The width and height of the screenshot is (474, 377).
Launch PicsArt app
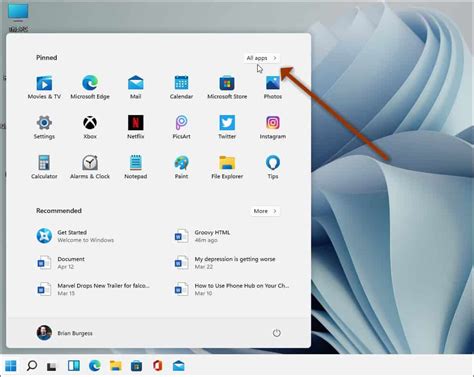pos(181,127)
